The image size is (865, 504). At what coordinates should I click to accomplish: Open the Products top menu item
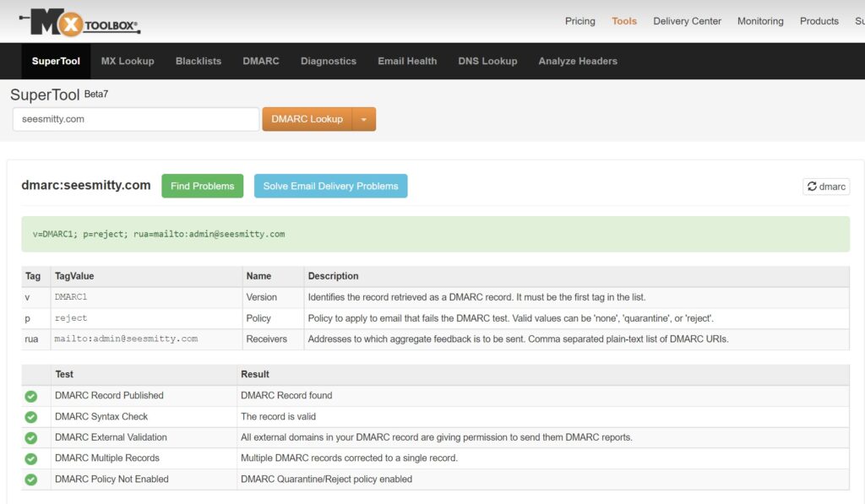[x=819, y=21]
